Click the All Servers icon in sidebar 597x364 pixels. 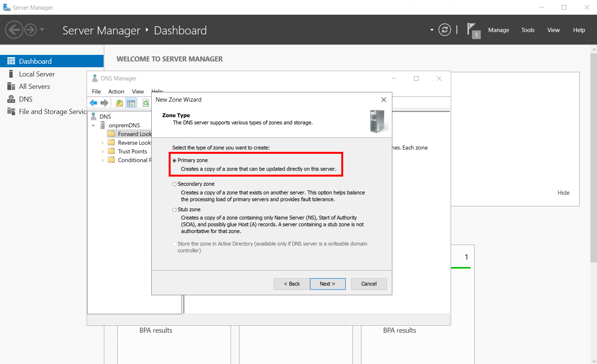(x=11, y=87)
